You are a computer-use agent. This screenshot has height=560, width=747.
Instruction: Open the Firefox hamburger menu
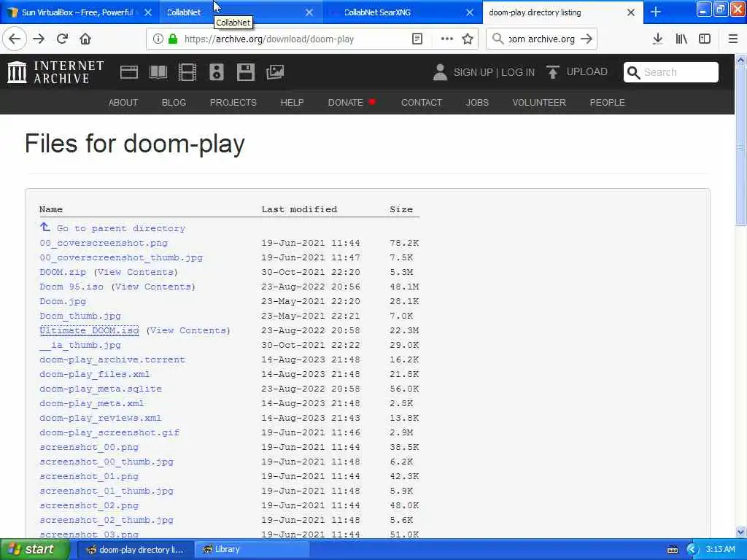(733, 39)
